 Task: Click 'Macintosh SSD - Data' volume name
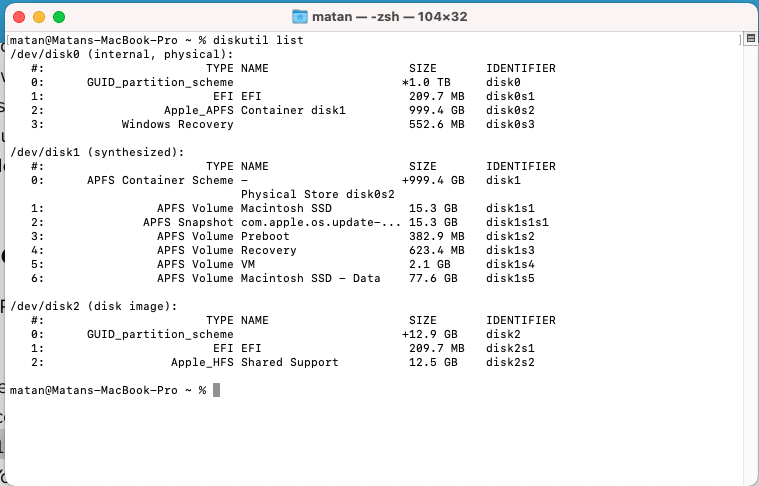tap(311, 278)
